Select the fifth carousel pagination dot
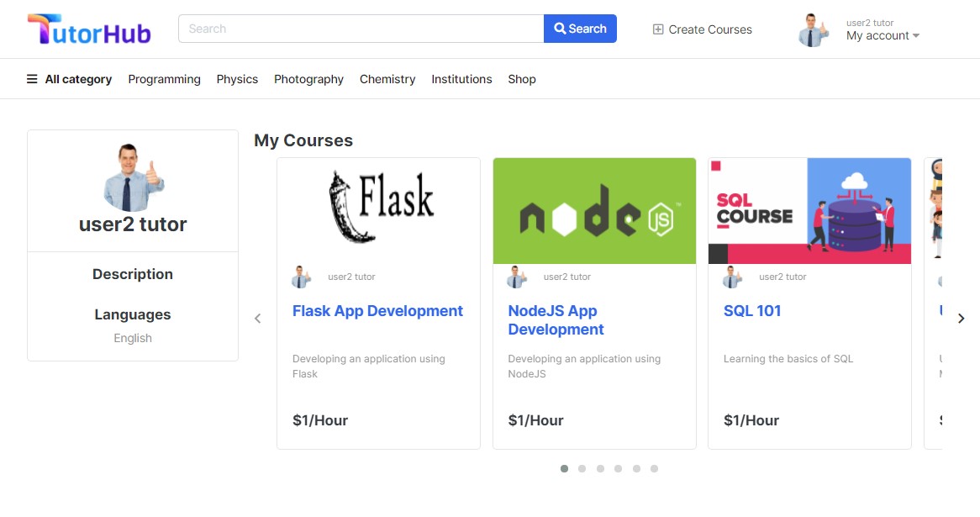This screenshot has width=980, height=517. tap(636, 468)
